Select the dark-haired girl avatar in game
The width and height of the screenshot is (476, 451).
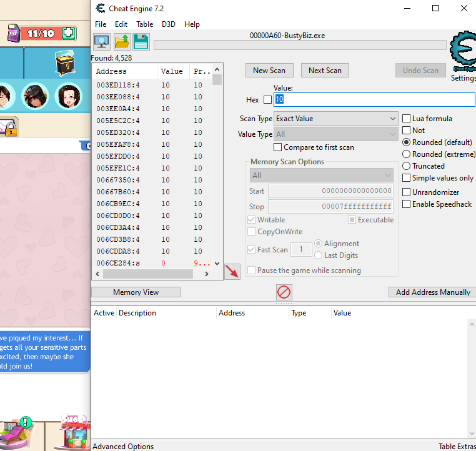(x=69, y=96)
